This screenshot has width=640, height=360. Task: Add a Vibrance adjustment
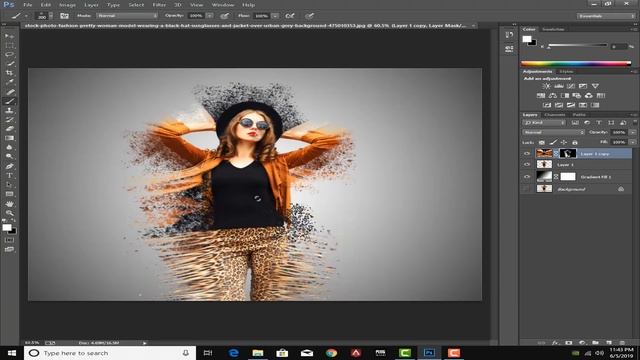(595, 86)
